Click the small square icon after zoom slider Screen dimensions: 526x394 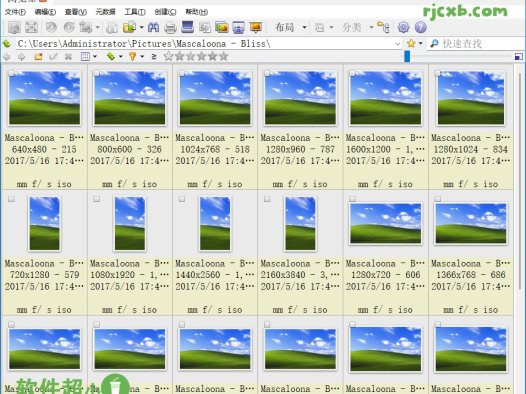(519, 57)
